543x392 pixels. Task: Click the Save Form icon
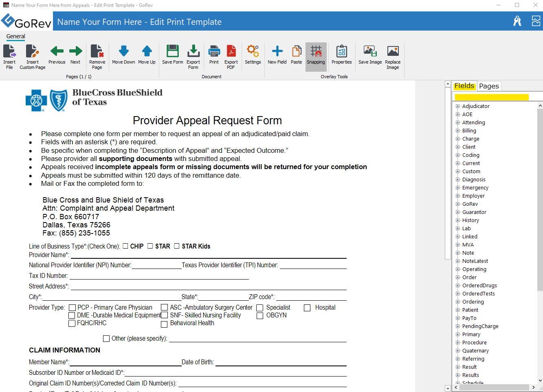pyautogui.click(x=172, y=51)
